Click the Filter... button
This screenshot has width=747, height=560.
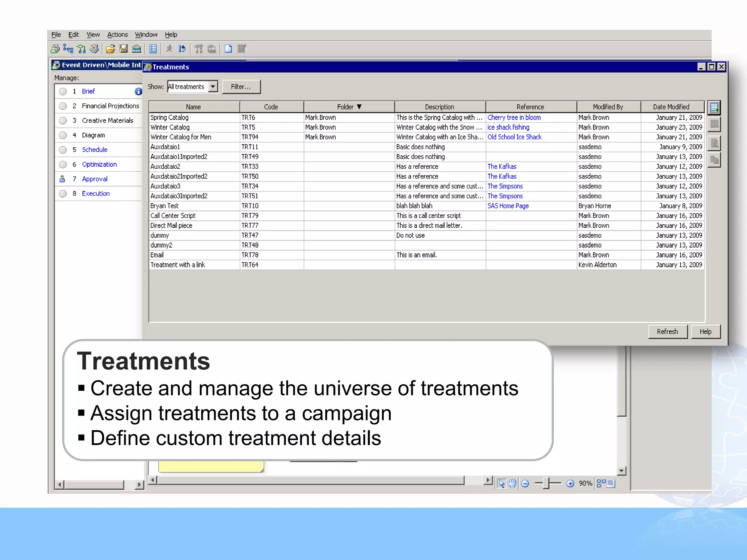point(241,87)
